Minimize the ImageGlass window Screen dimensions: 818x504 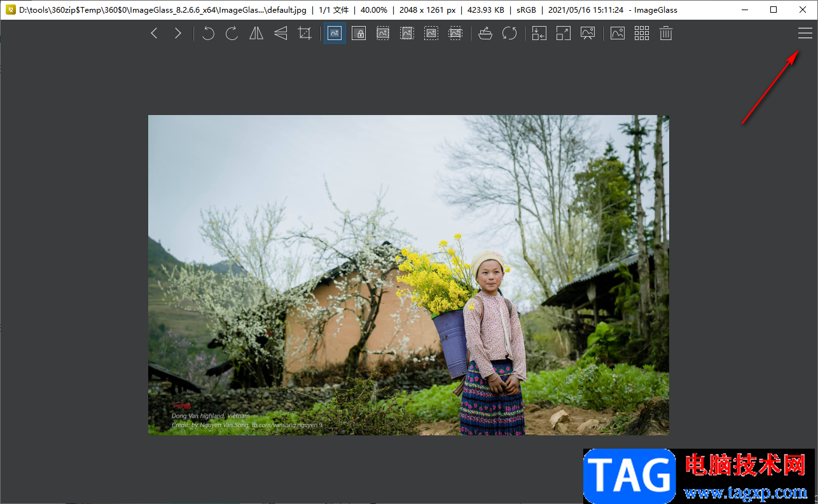click(x=744, y=10)
